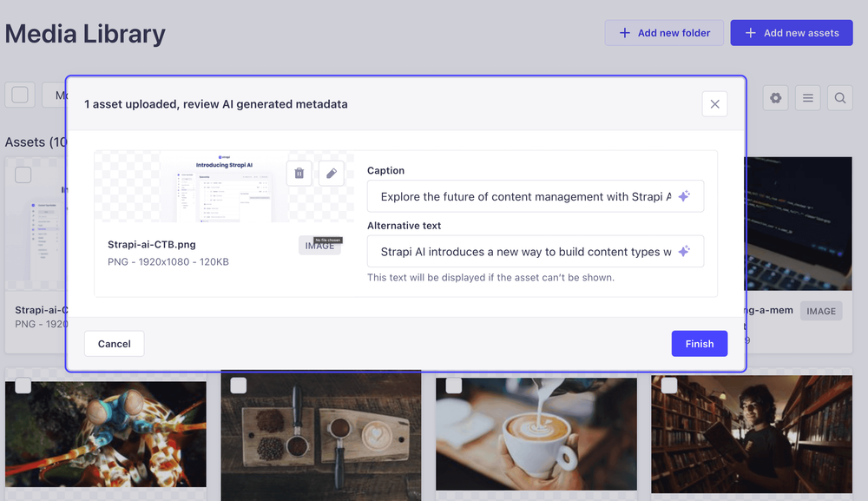Select the mantis shrimp image checkbox
This screenshot has width=868, height=501.
[23, 386]
